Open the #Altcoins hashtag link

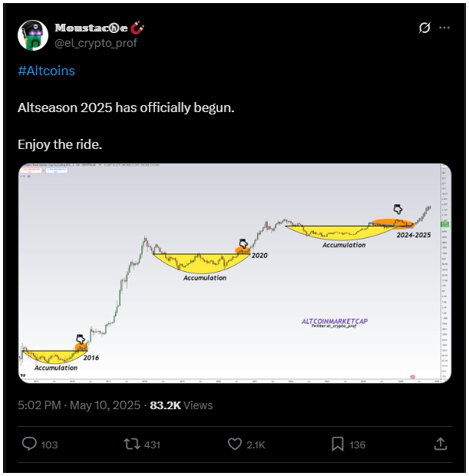coord(47,71)
